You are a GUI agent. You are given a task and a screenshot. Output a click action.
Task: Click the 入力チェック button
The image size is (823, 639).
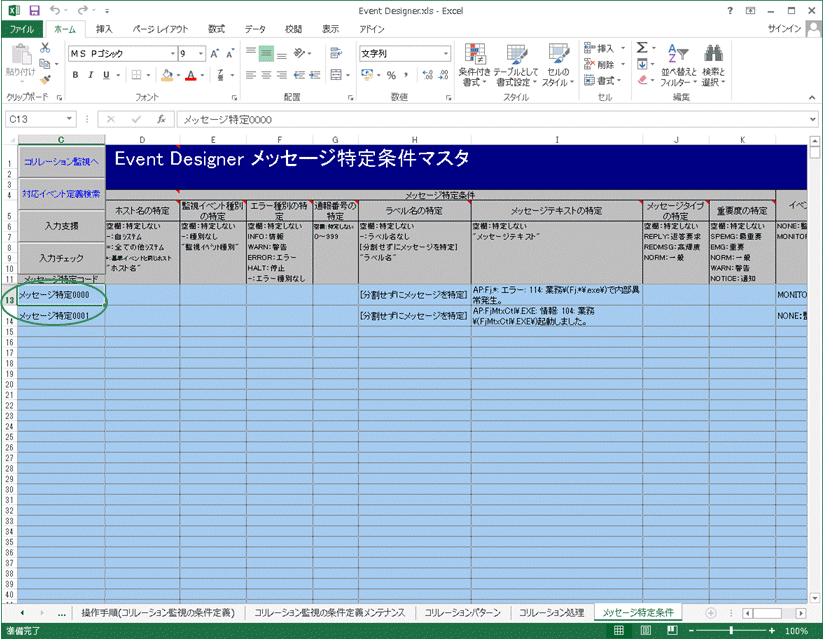[x=61, y=258]
